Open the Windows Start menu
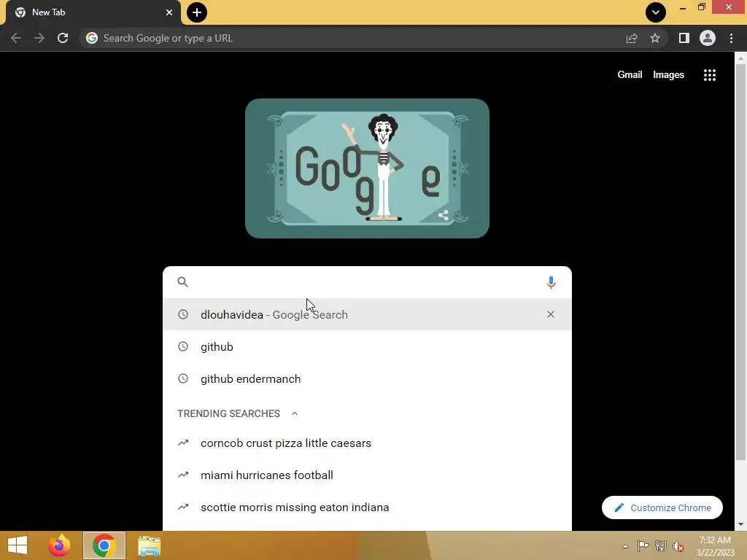 [18, 545]
